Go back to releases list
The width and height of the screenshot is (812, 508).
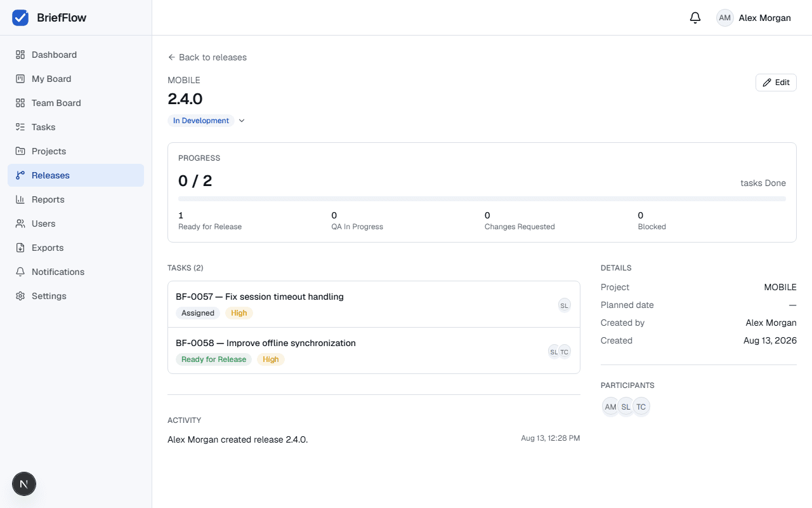207,57
